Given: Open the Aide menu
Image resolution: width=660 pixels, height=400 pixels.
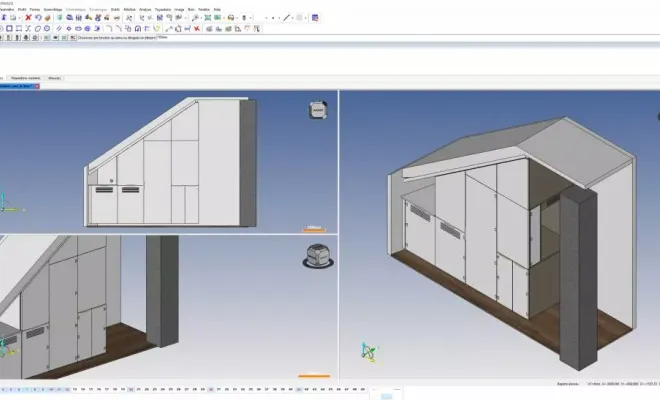Looking at the screenshot, I should (217, 9).
